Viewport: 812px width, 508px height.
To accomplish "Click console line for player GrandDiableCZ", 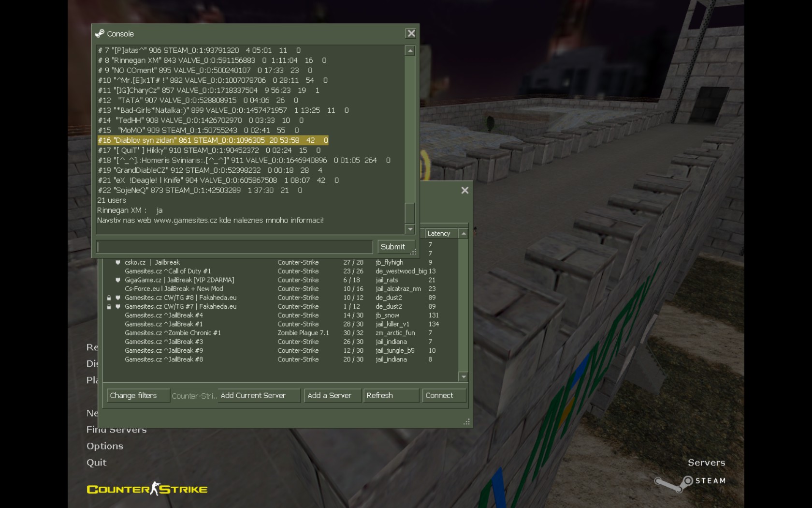I will tap(210, 170).
